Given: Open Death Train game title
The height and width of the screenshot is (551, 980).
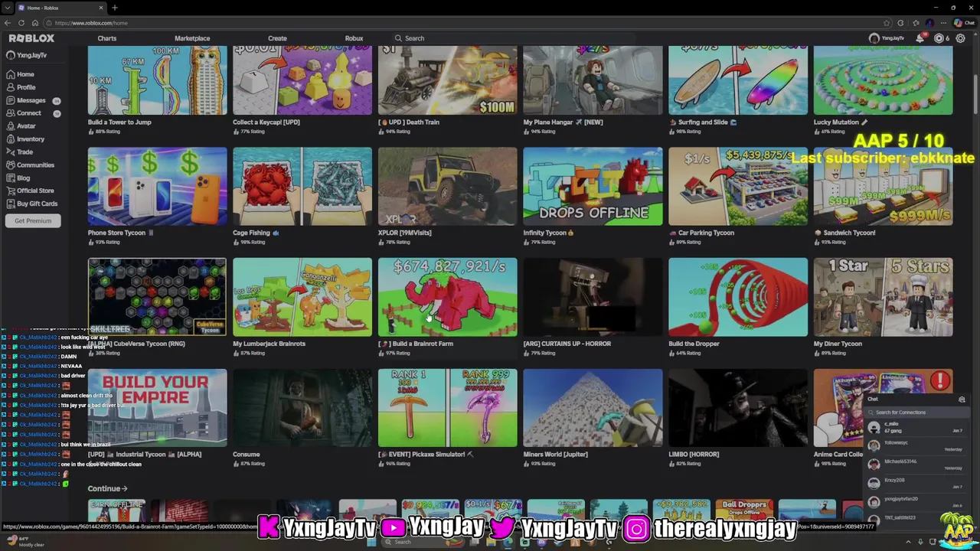Looking at the screenshot, I should coord(409,122).
